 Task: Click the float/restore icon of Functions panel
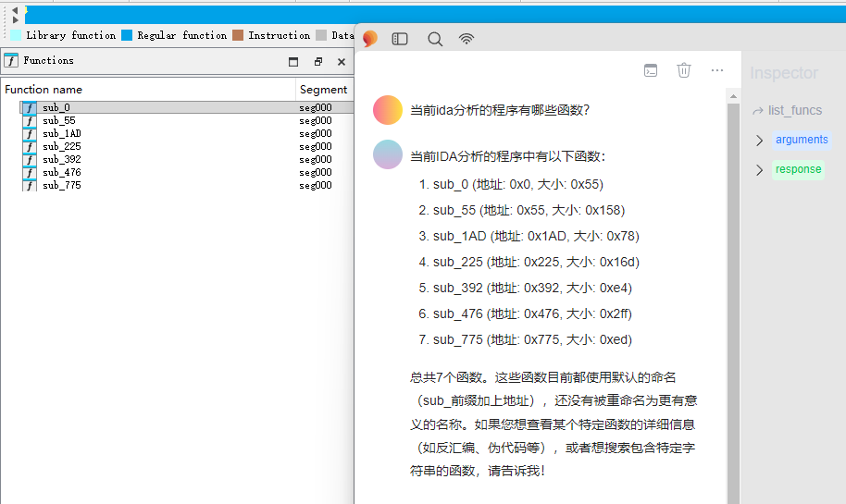pos(318,61)
